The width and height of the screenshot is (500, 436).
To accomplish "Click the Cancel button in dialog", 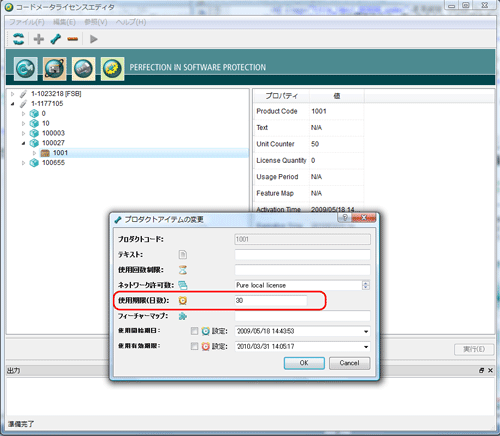I will [x=349, y=363].
